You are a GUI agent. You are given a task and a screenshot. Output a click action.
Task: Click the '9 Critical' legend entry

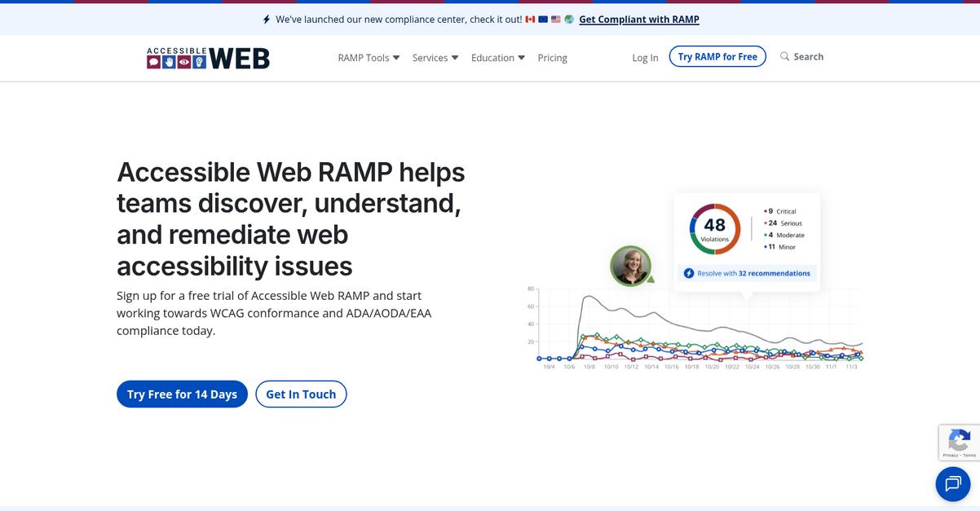[x=779, y=211]
